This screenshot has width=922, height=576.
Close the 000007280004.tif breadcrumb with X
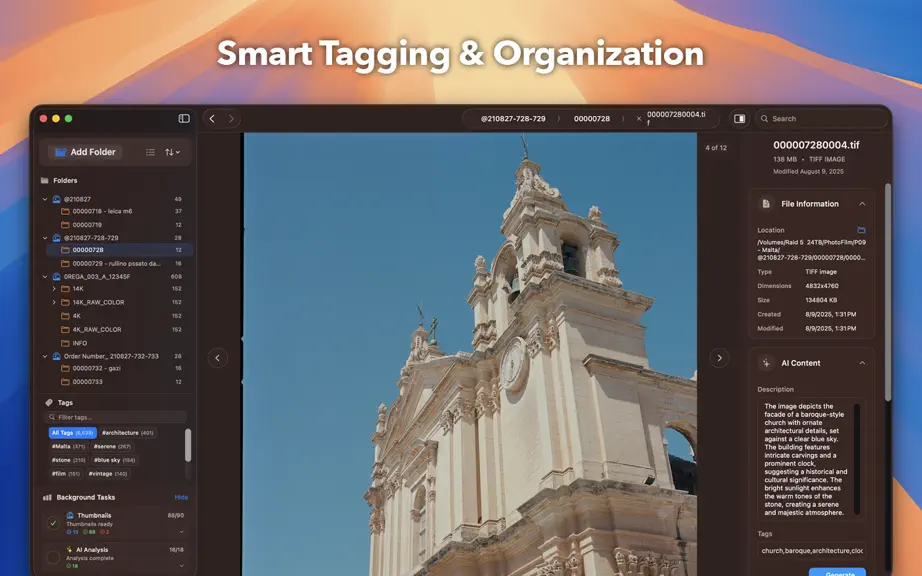[639, 119]
